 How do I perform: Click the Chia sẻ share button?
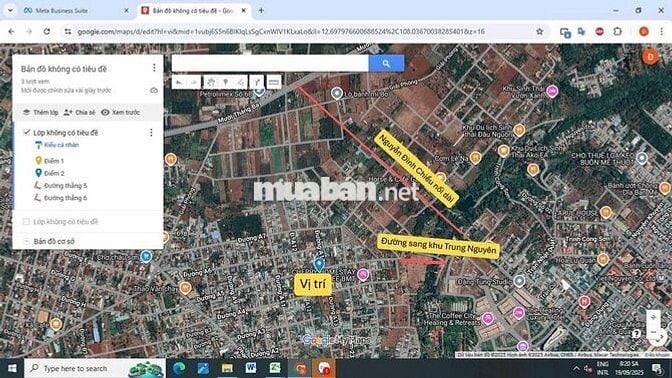[x=79, y=112]
